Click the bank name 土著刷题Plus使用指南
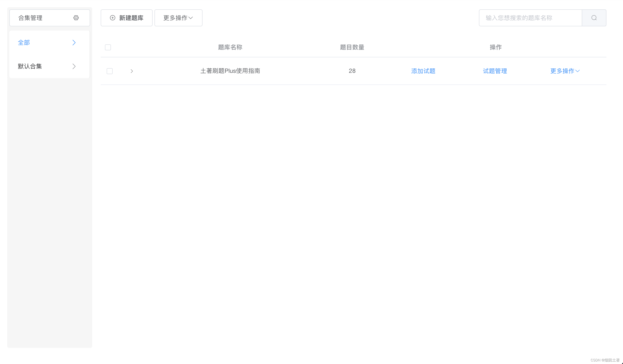The height and width of the screenshot is (364, 623). [x=230, y=71]
